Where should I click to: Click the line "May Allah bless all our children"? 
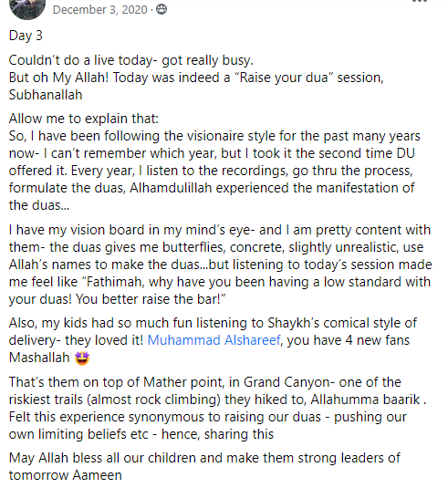pos(204,458)
